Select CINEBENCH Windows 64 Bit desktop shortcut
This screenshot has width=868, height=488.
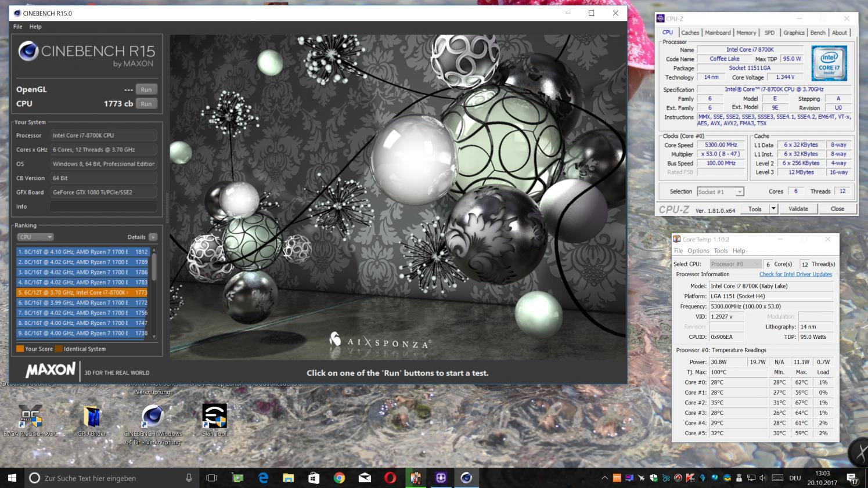pos(153,425)
